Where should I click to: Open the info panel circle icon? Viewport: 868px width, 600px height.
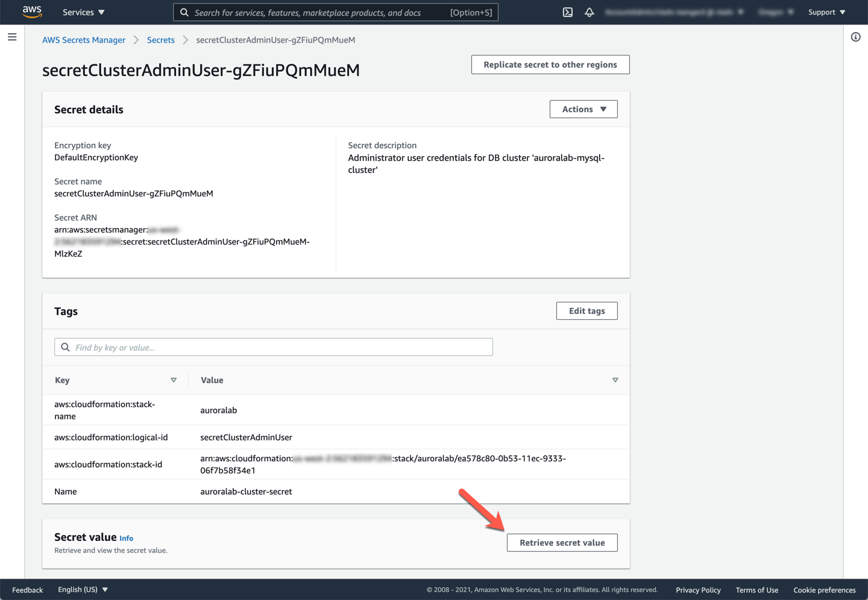(x=855, y=37)
